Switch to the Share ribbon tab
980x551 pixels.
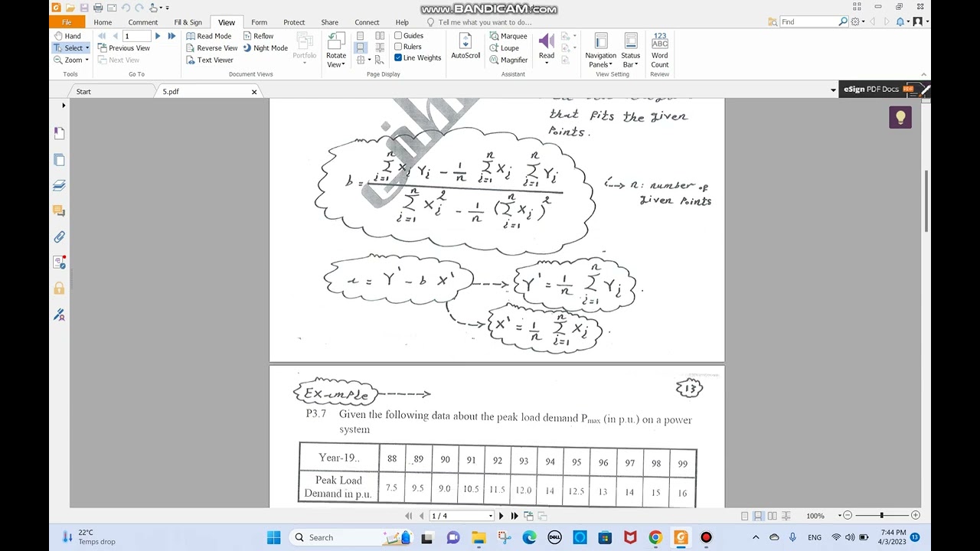(x=330, y=22)
